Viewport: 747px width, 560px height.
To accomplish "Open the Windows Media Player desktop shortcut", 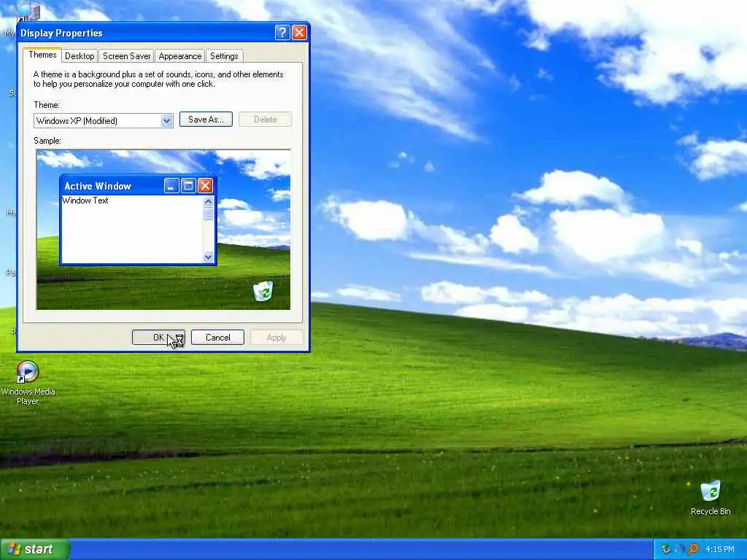I will [x=28, y=382].
